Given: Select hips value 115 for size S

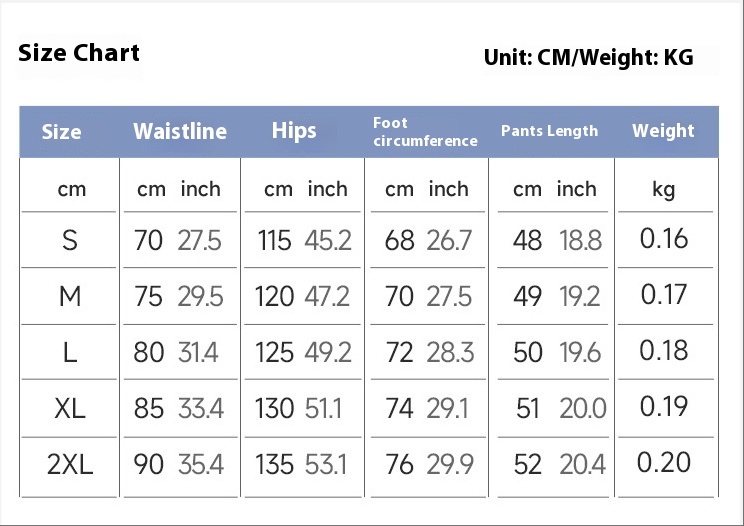Looking at the screenshot, I should pyautogui.click(x=274, y=240).
